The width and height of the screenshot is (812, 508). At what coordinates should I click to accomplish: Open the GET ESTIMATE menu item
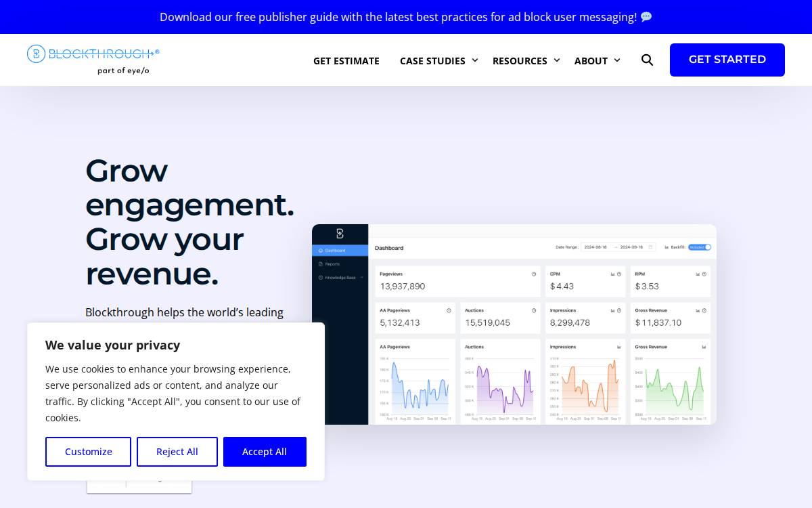tap(346, 61)
